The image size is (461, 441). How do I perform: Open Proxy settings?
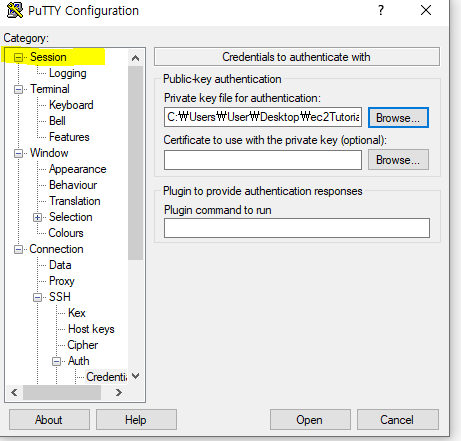tap(62, 281)
